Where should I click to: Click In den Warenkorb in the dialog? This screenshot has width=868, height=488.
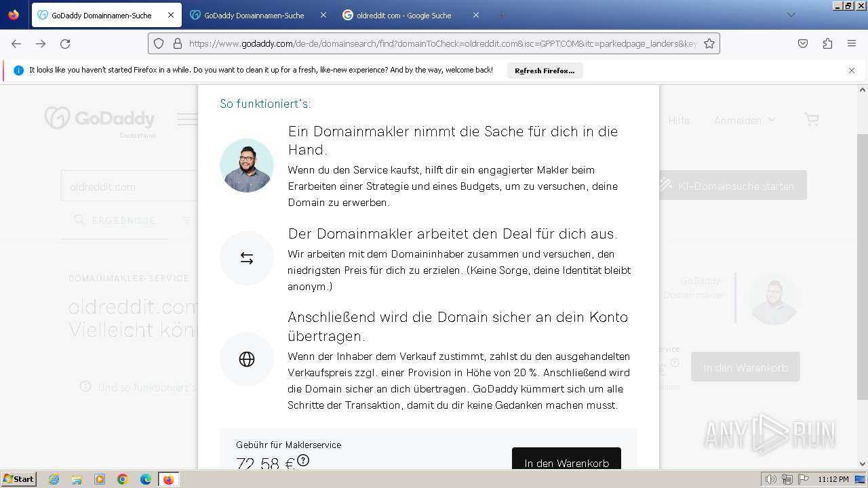coord(566,461)
